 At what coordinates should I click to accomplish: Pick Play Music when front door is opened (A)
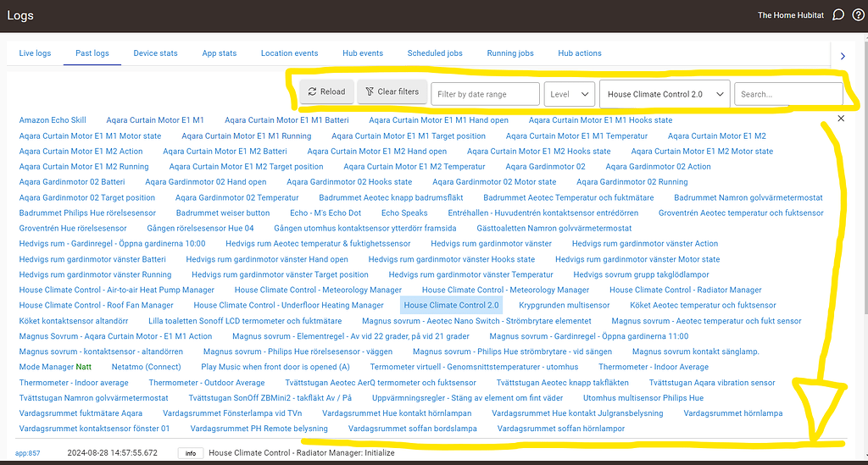(x=275, y=367)
